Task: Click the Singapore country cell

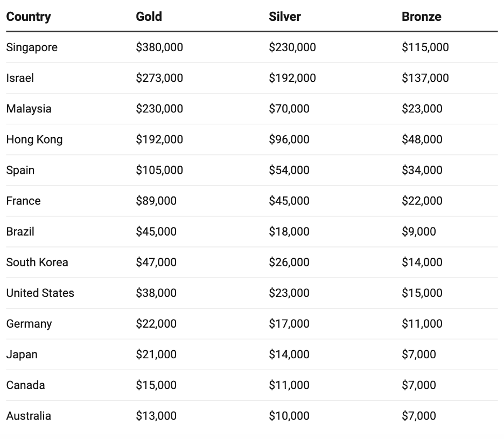Action: pyautogui.click(x=32, y=47)
